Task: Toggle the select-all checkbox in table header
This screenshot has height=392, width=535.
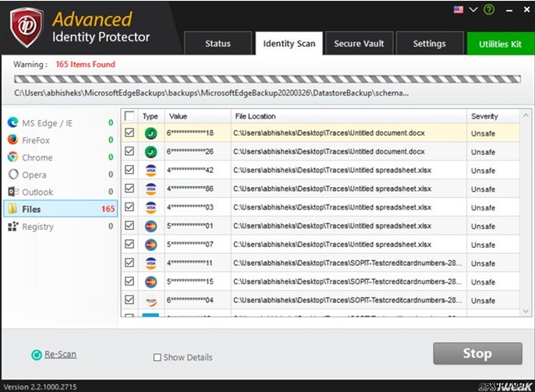Action: (129, 116)
